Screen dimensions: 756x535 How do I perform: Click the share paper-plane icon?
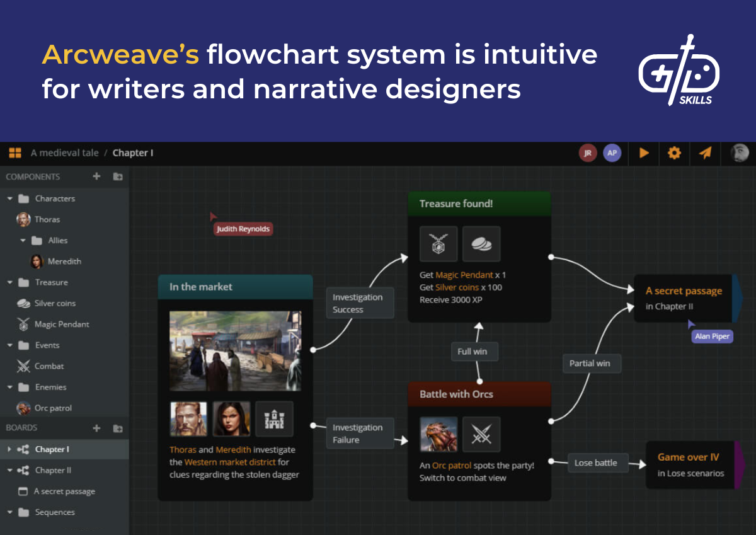point(705,152)
